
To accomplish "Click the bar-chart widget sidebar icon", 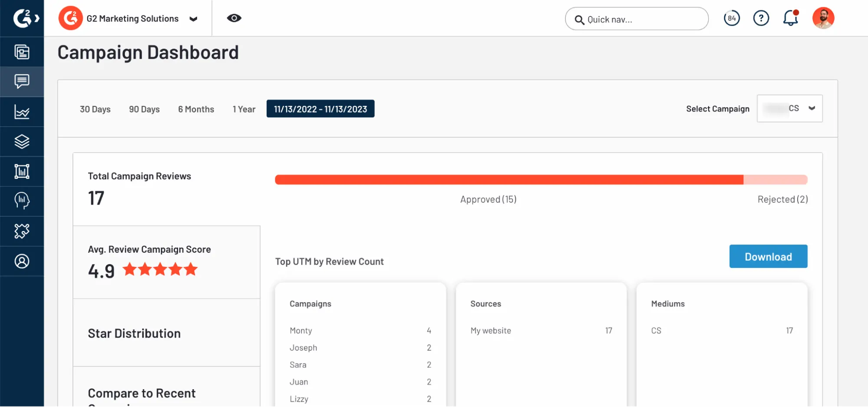I will click(x=22, y=171).
